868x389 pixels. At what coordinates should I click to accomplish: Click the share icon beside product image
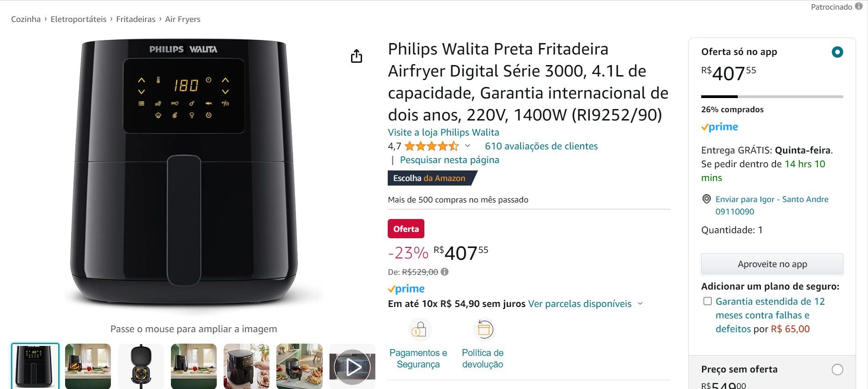(x=357, y=56)
